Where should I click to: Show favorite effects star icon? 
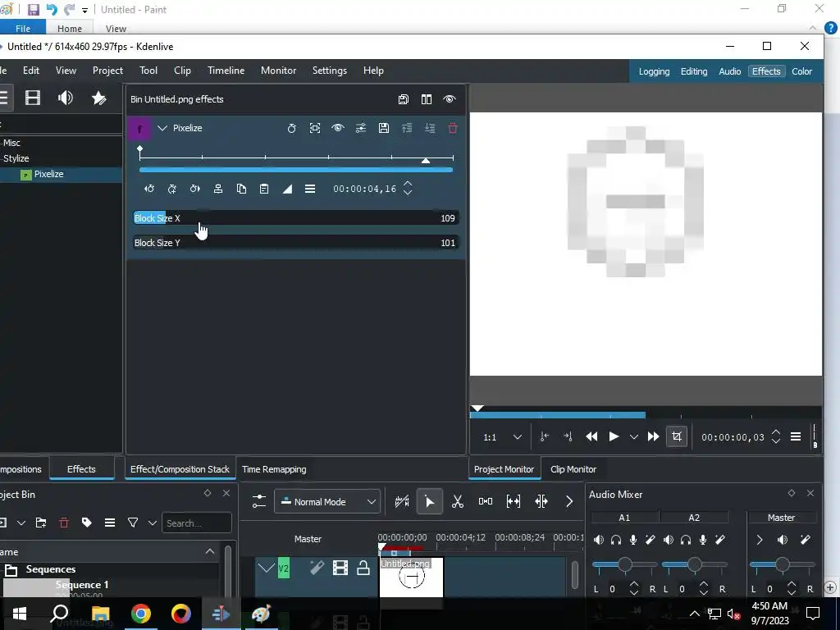coord(98,98)
